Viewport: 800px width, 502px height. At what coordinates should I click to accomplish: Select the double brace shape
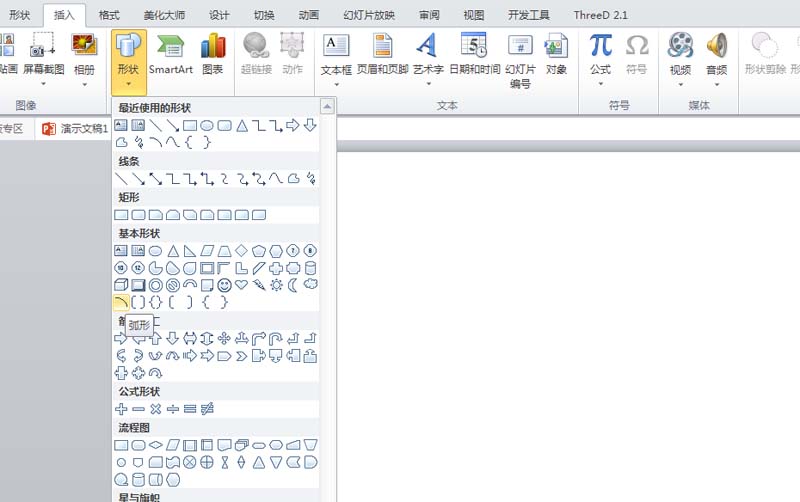(156, 302)
